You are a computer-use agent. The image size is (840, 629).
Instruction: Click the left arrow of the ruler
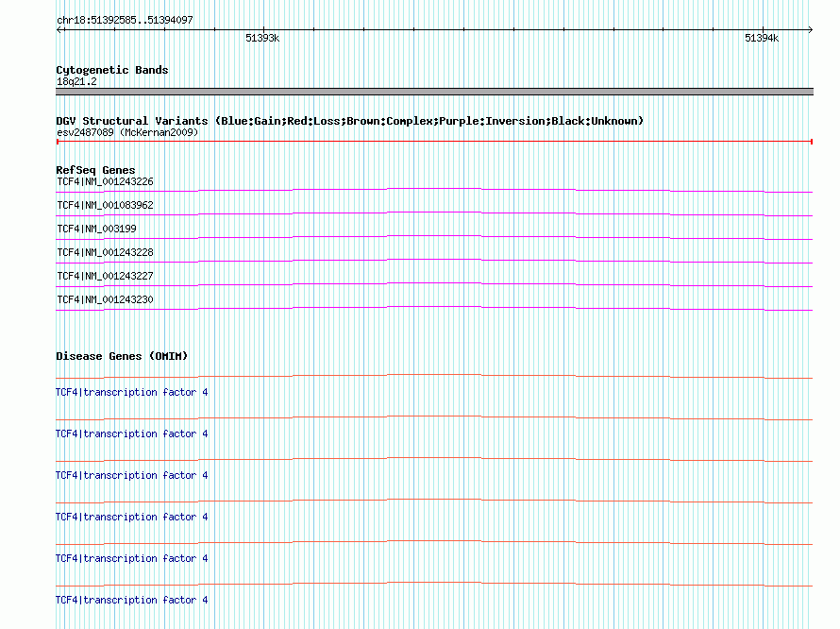click(x=59, y=29)
